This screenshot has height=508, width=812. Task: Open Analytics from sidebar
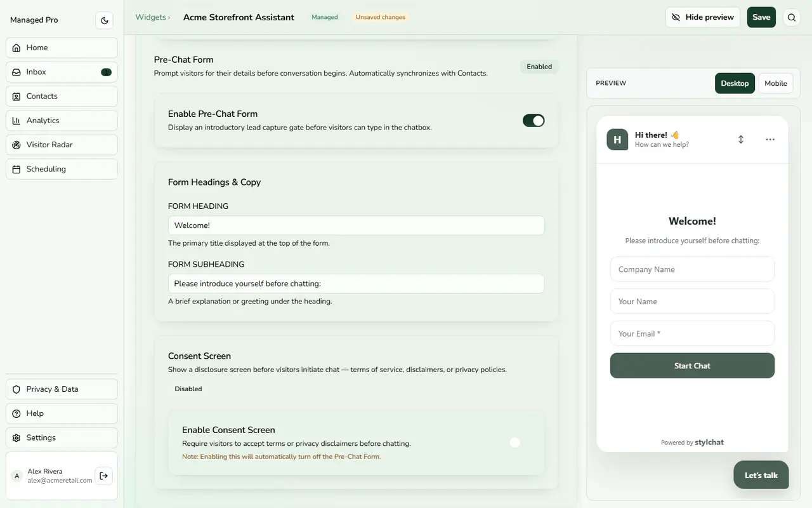pos(62,121)
